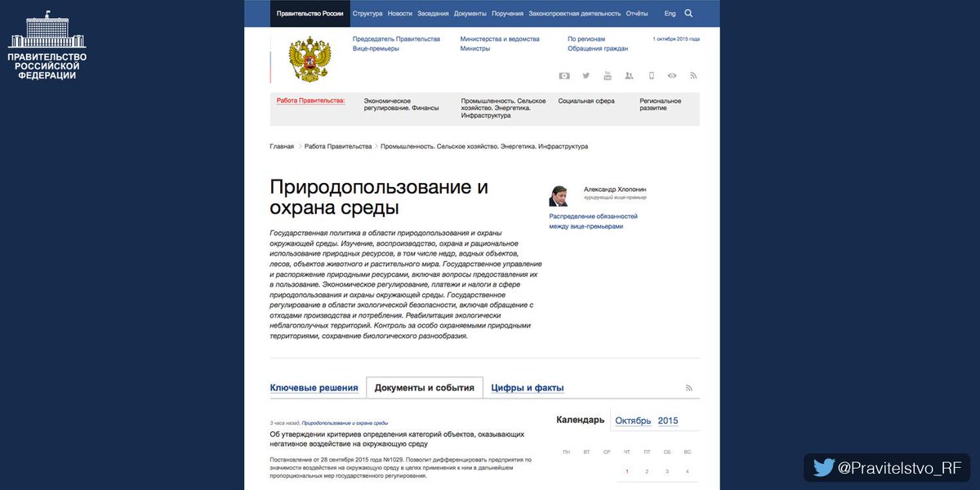Open the government Twitter bird icon
980x490 pixels.
pyautogui.click(x=586, y=75)
